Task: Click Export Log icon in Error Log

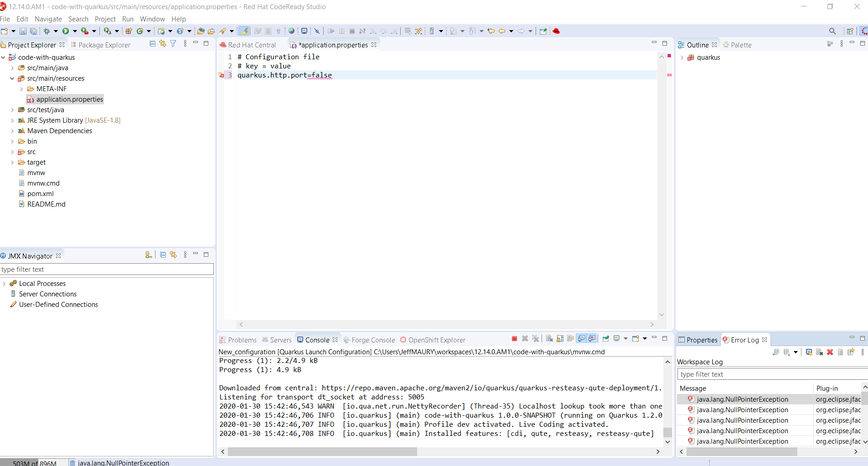Action: click(776, 352)
